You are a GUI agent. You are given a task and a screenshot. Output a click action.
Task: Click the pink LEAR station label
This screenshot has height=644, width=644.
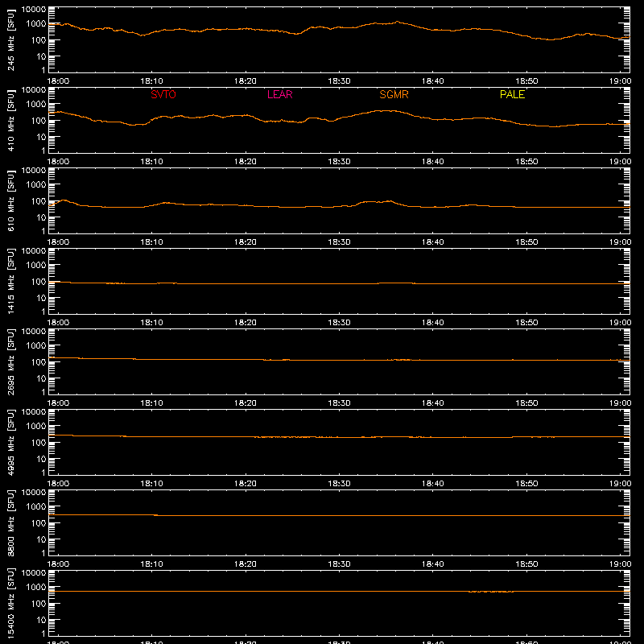pos(279,94)
